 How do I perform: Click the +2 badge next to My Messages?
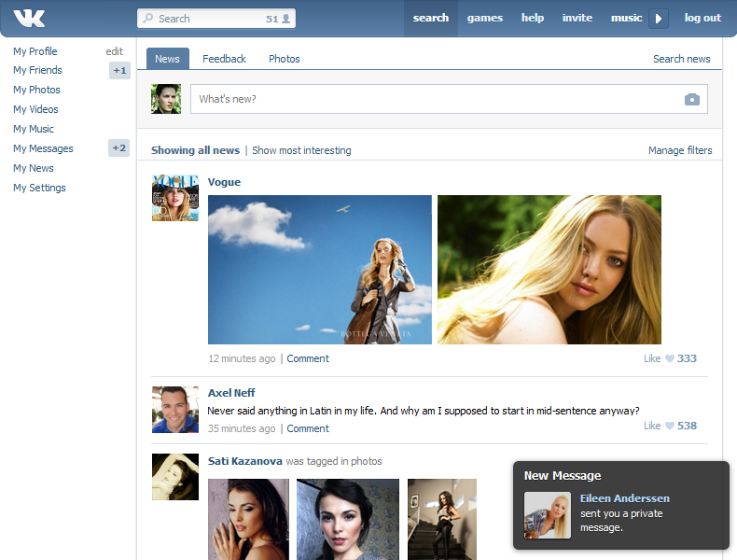[119, 148]
